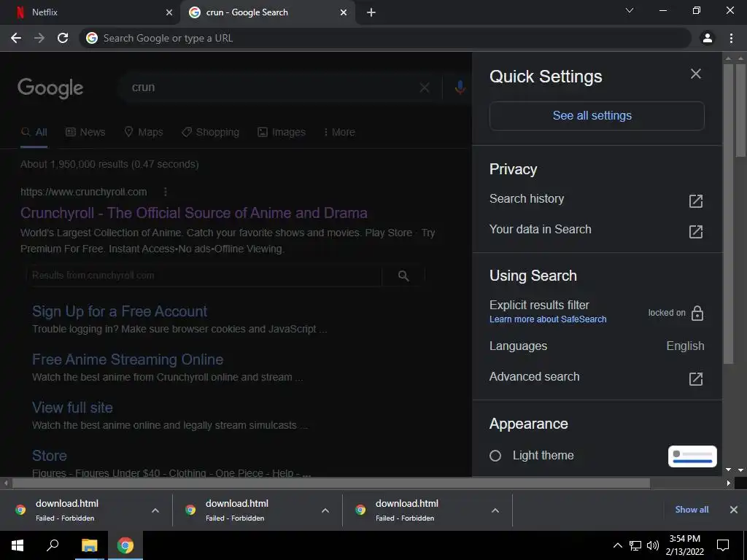
Task: Start voice search with microphone
Action: point(460,87)
